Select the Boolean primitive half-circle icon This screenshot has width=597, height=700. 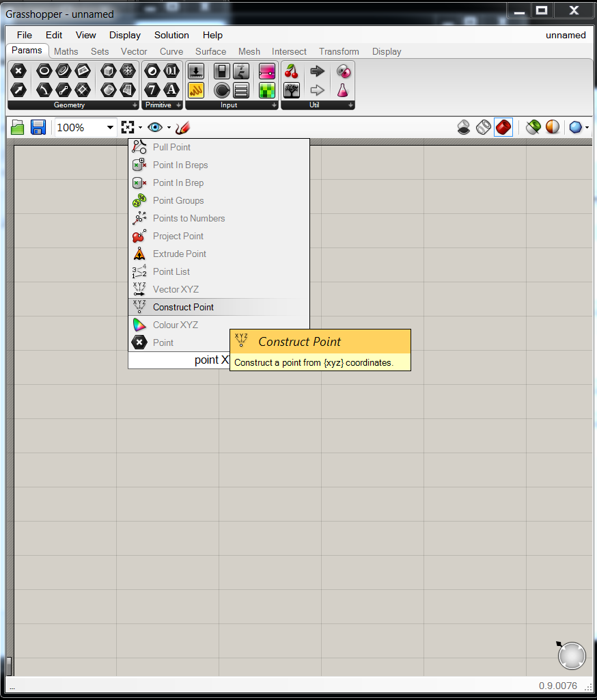152,71
